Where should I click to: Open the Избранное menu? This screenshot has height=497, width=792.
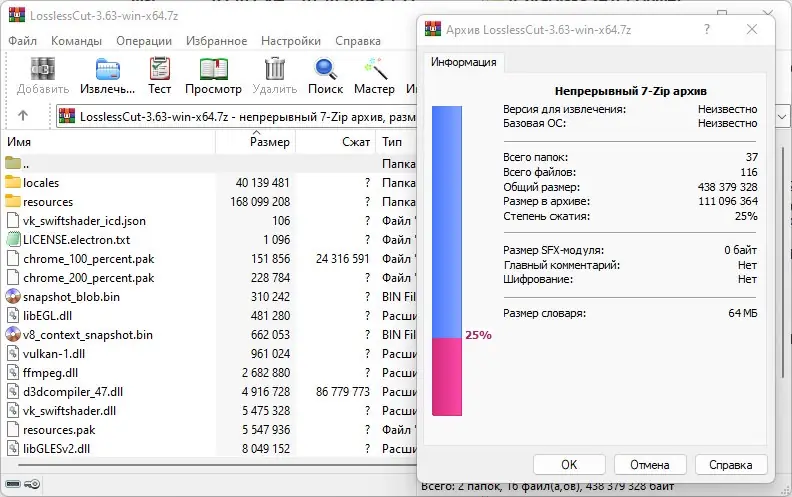click(216, 41)
